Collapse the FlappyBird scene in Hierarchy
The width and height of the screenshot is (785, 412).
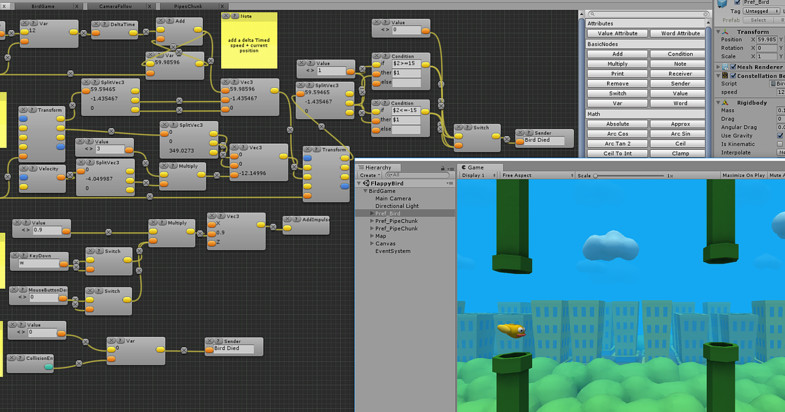point(359,184)
